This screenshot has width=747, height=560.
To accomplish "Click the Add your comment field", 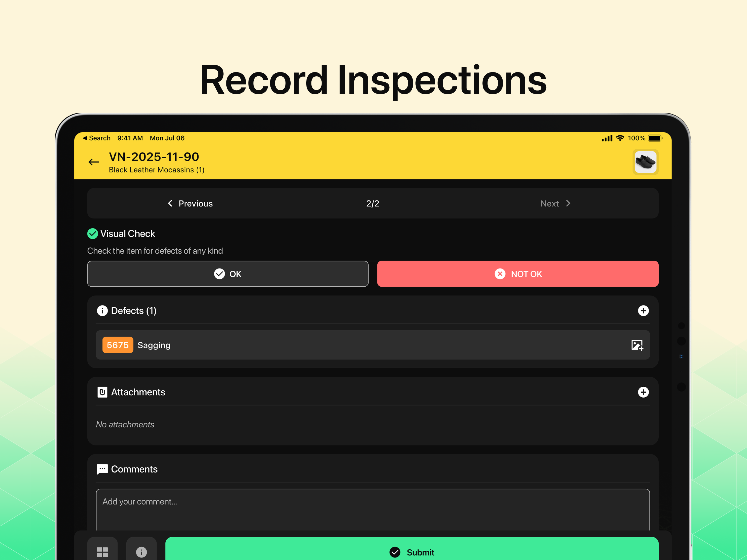I will (x=372, y=510).
